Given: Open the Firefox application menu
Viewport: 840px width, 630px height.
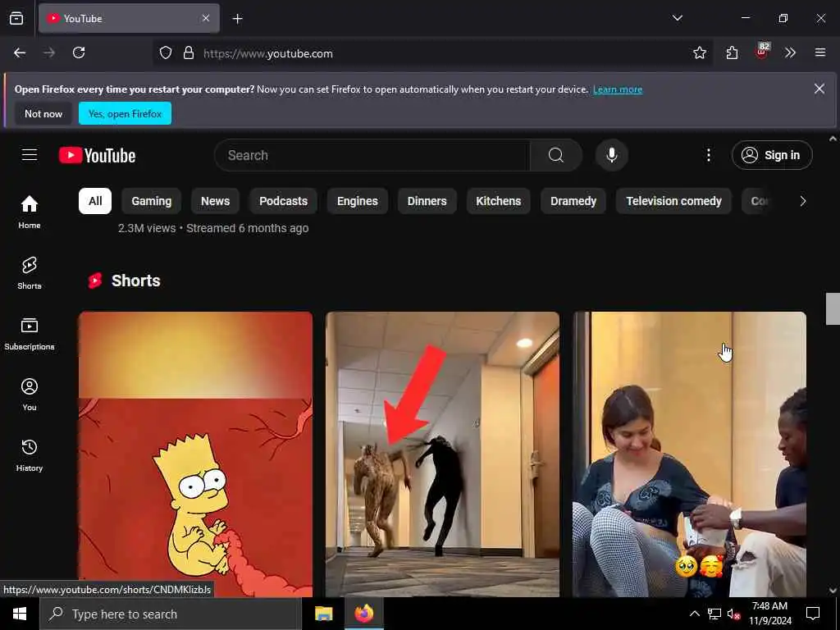Looking at the screenshot, I should [819, 52].
